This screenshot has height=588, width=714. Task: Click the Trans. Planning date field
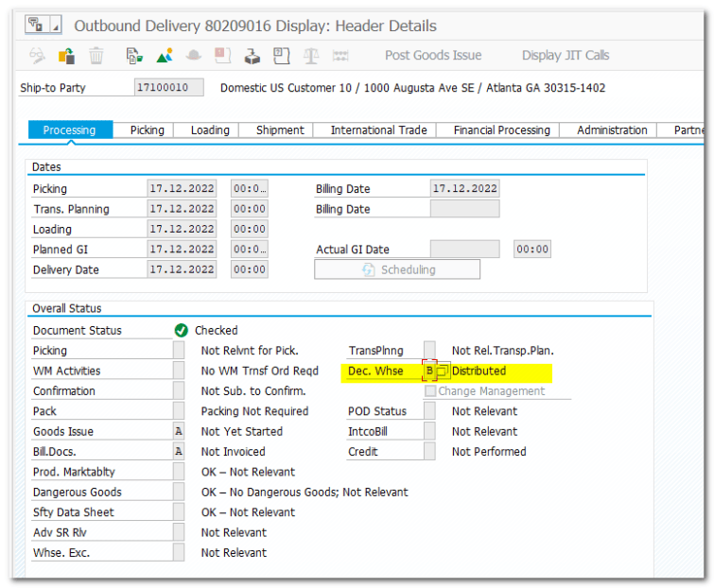[x=182, y=209]
